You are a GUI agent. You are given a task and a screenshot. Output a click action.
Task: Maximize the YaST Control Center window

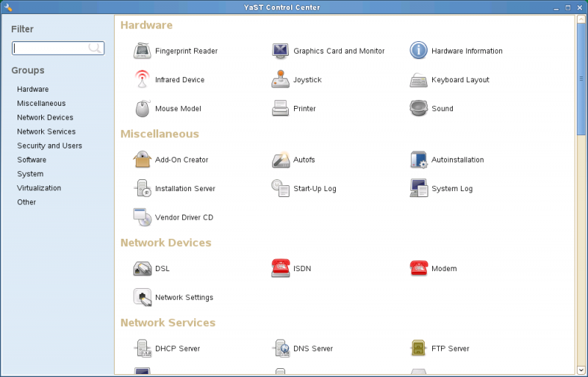(x=568, y=7)
